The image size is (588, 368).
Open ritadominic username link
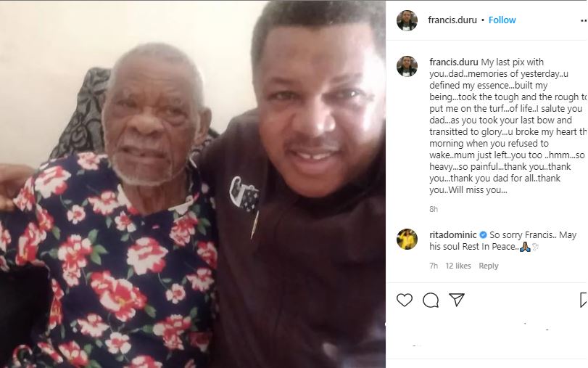[x=453, y=235]
